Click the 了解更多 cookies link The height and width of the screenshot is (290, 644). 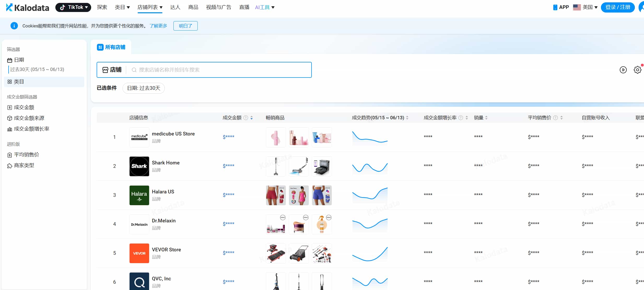pyautogui.click(x=158, y=26)
